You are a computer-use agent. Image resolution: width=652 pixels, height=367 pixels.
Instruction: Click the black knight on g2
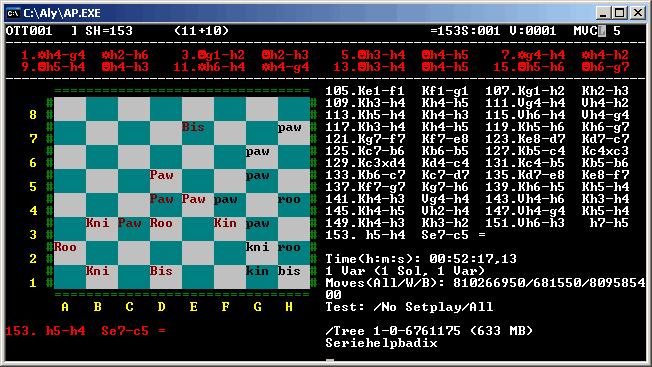point(257,247)
